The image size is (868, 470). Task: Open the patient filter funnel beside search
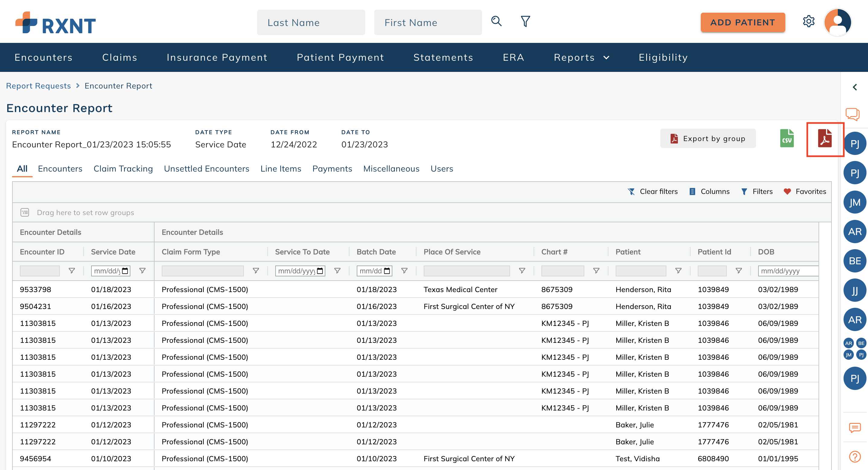point(525,21)
